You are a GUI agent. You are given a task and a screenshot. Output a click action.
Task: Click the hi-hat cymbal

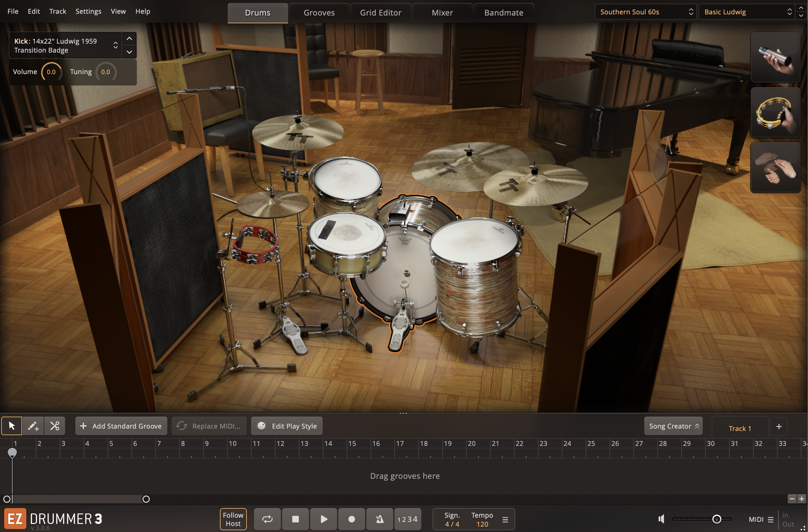[272, 204]
